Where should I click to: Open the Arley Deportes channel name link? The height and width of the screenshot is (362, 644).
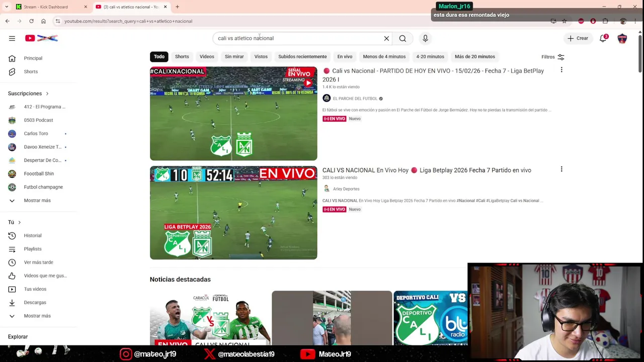346,189
